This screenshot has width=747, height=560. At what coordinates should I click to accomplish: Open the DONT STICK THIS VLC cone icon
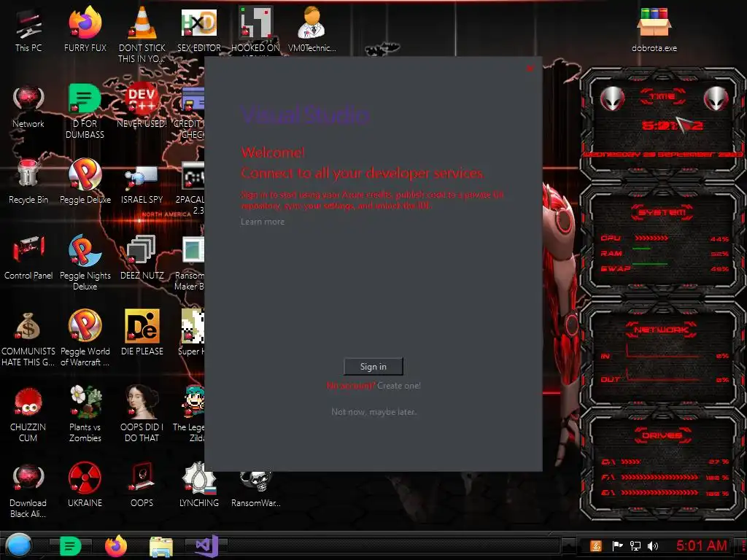[x=142, y=34]
